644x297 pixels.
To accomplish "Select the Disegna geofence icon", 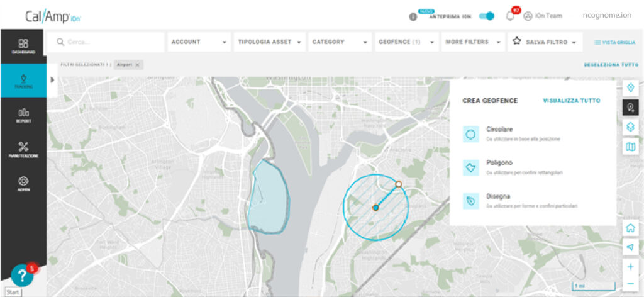I will [470, 201].
